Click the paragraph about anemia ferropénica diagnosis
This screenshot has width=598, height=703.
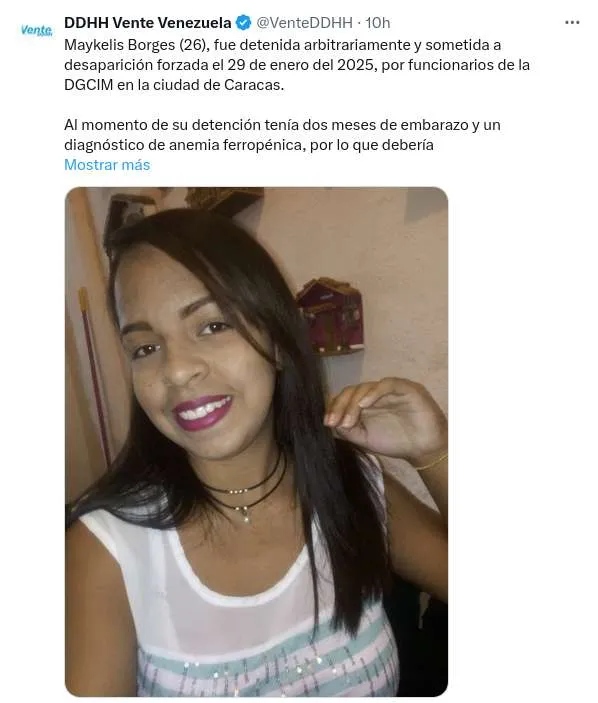[x=282, y=135]
